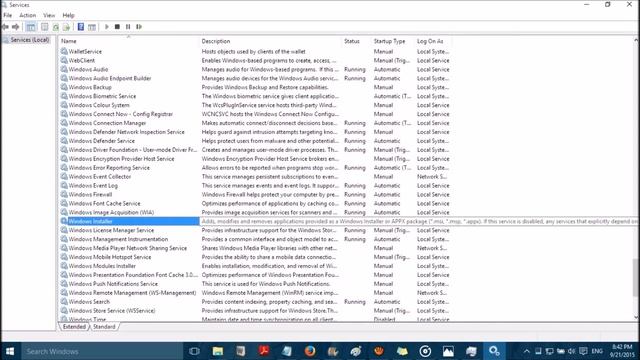Click the Services gears taskbar icon

coord(494,351)
